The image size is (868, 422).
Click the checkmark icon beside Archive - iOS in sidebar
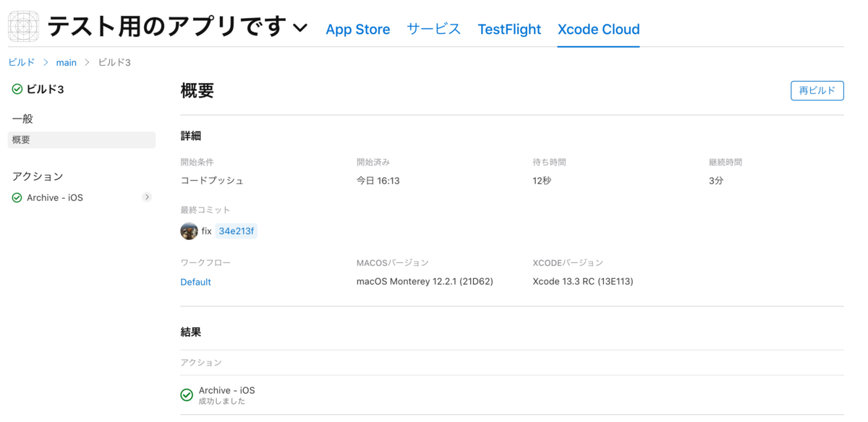coord(16,197)
